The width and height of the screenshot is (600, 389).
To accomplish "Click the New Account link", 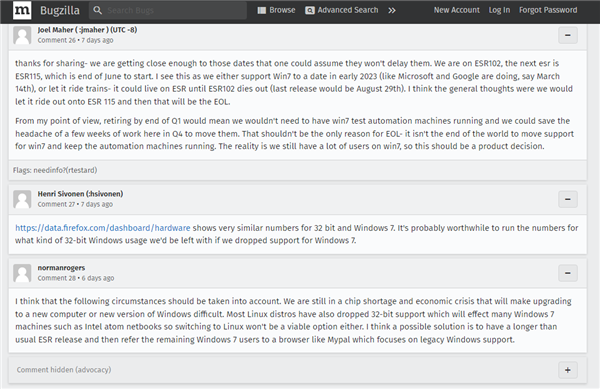I will (x=457, y=10).
